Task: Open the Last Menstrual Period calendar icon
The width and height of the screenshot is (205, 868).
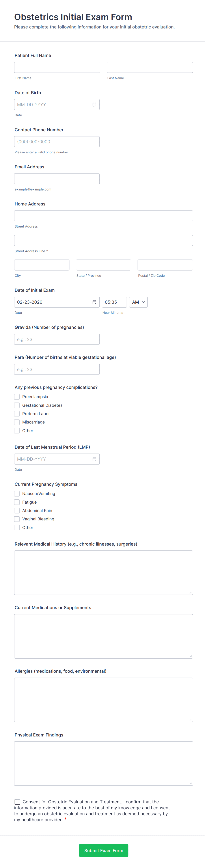Action: click(95, 459)
